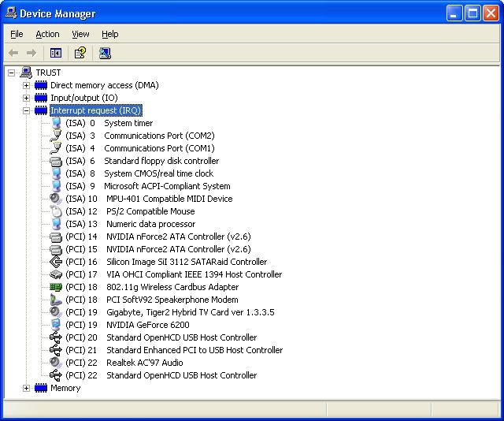The height and width of the screenshot is (421, 504).
Task: Click the Numeric data processor icon
Action: click(56, 224)
